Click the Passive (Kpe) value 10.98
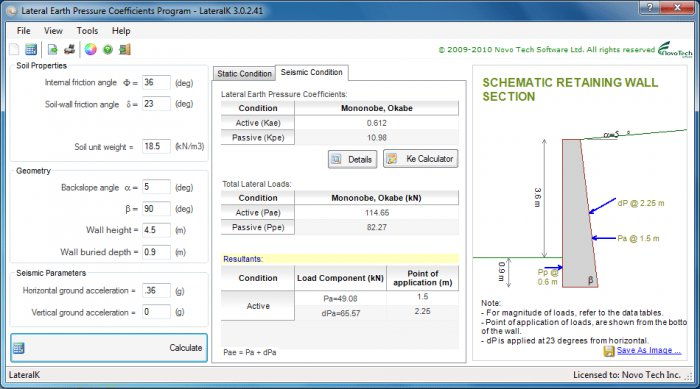 pos(376,138)
